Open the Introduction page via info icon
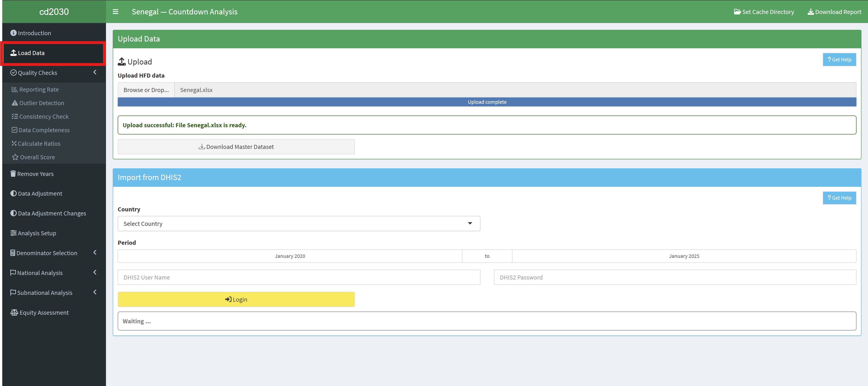 [x=13, y=32]
